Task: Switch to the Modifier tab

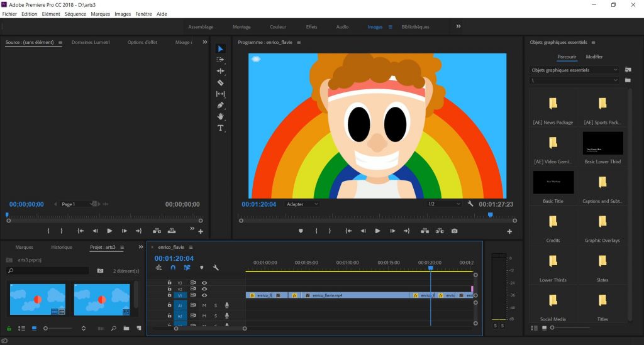Action: pyautogui.click(x=594, y=57)
